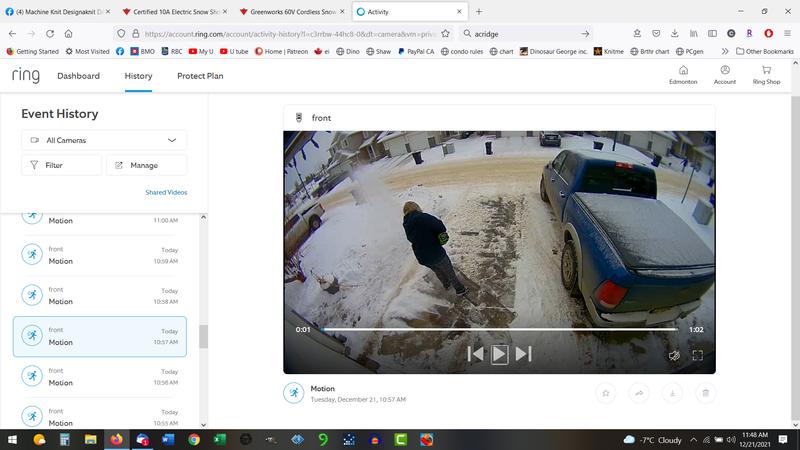Open the Home | Patreon bookmark
800x450 pixels.
click(x=281, y=52)
